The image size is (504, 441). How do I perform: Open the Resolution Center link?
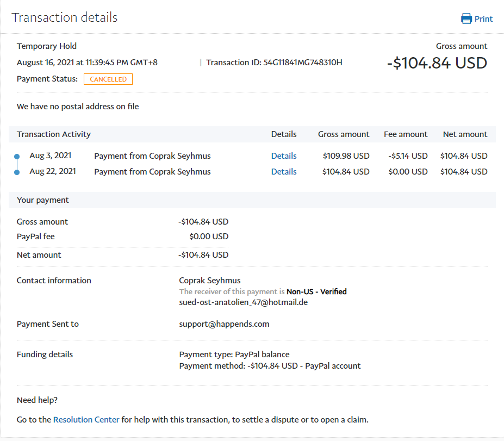[86, 420]
